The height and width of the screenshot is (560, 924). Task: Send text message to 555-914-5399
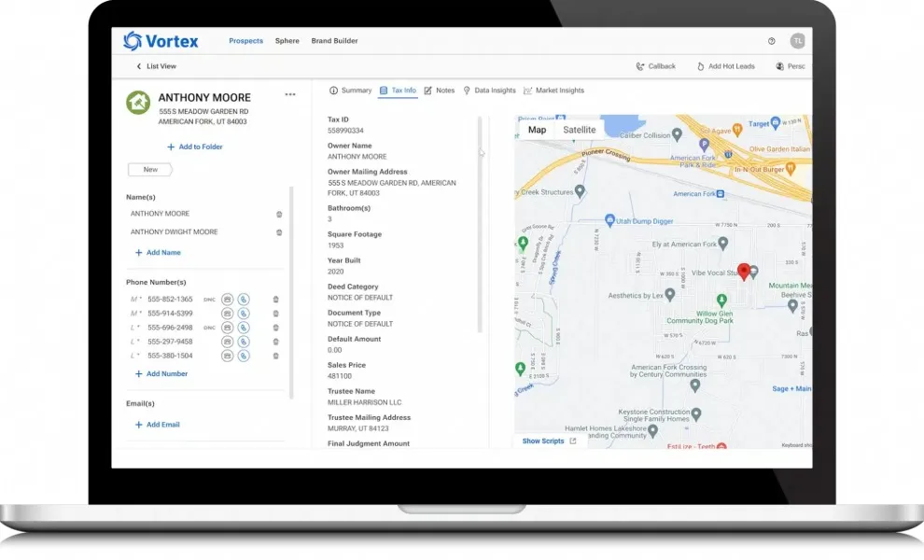227,314
